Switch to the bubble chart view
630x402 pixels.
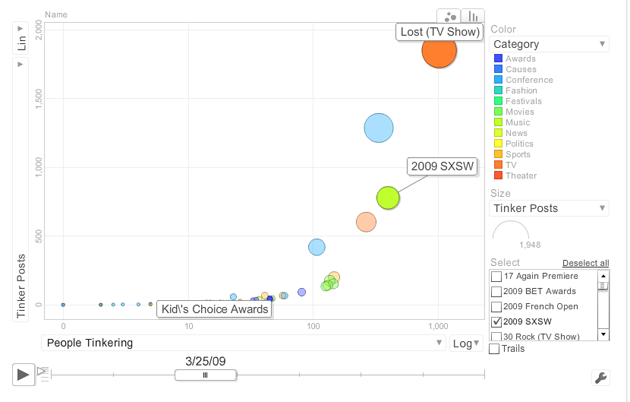click(449, 16)
